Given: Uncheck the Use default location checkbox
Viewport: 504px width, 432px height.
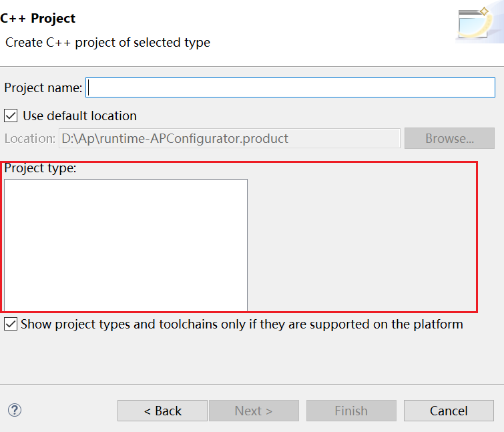Looking at the screenshot, I should [11, 116].
